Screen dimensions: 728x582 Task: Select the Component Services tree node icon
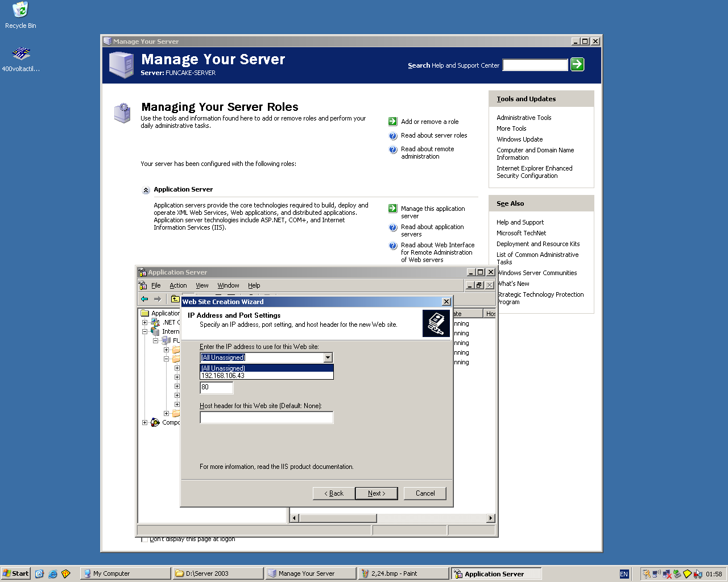point(155,422)
